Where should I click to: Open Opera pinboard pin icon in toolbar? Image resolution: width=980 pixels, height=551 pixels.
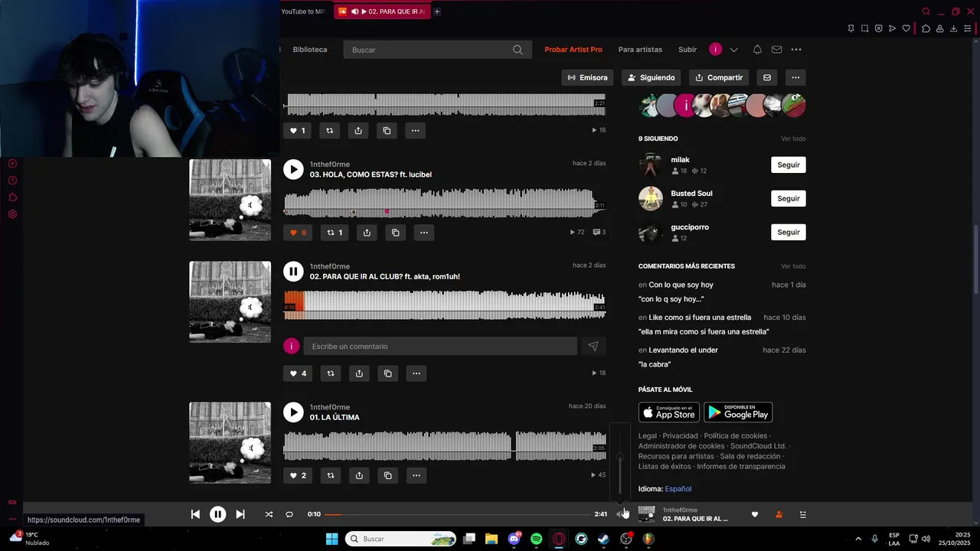click(851, 28)
